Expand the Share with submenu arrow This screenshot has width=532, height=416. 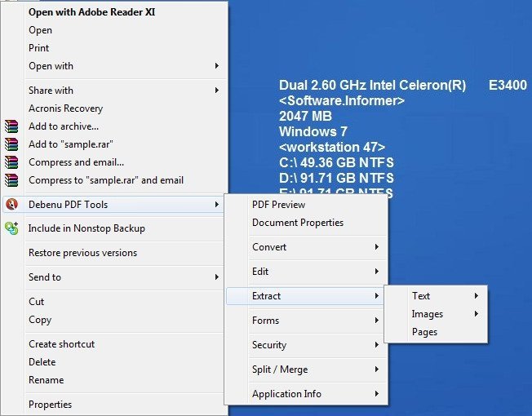(217, 91)
